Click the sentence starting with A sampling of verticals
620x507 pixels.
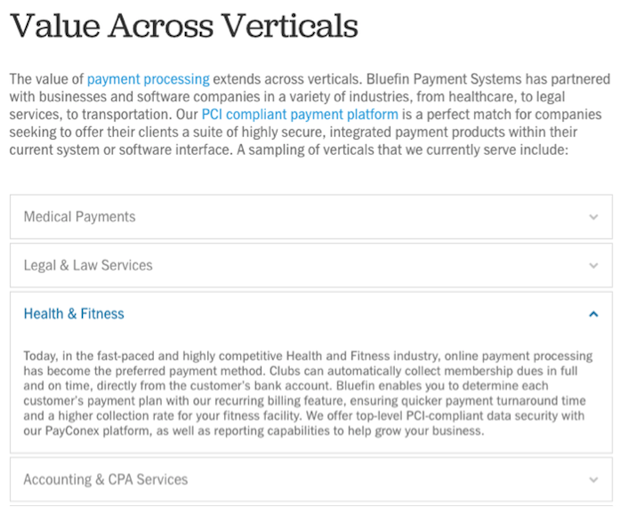click(402, 150)
